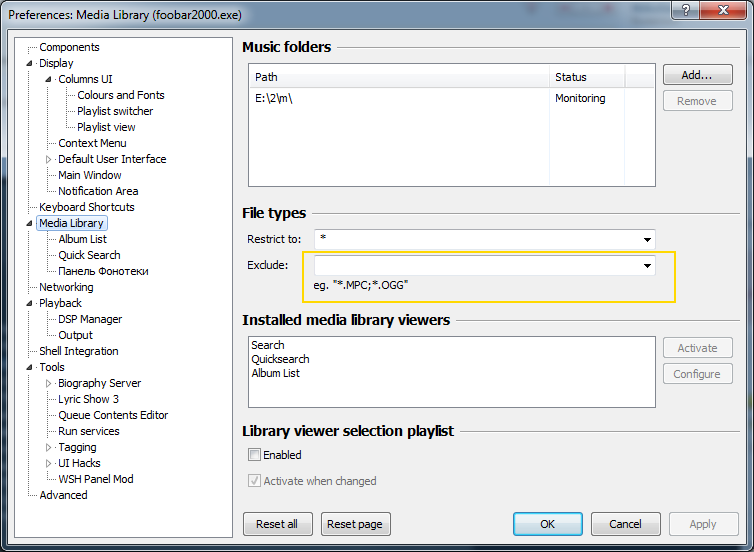Image resolution: width=754 pixels, height=552 pixels.
Task: Open the Restrict to dropdown
Action: [647, 239]
